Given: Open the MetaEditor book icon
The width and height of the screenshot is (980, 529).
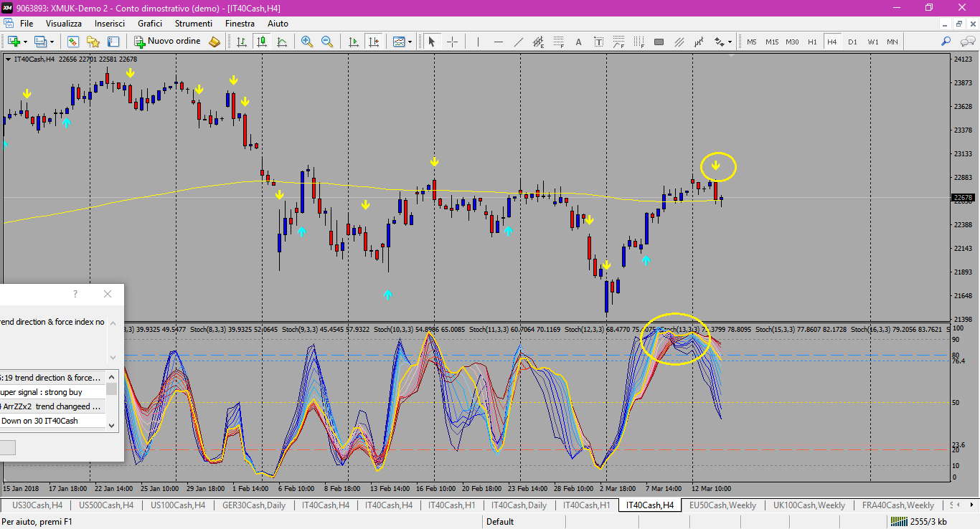Looking at the screenshot, I should point(215,42).
